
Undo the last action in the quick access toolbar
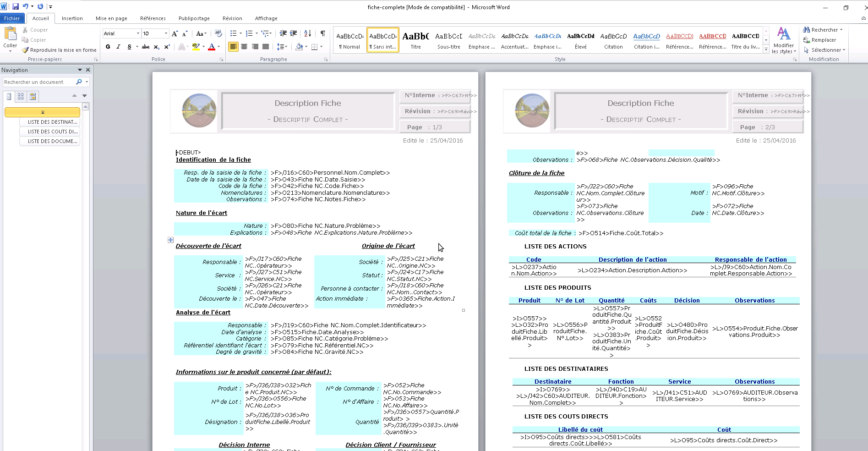(x=26, y=6)
